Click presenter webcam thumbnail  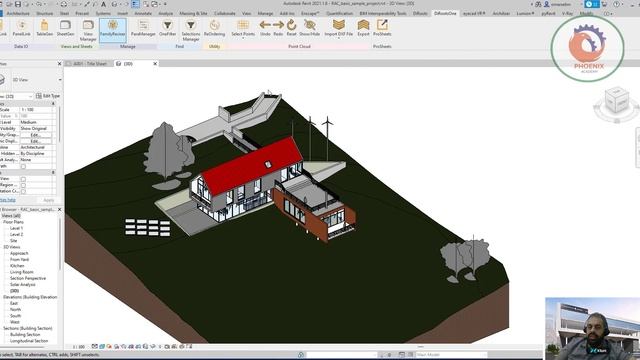[592, 329]
